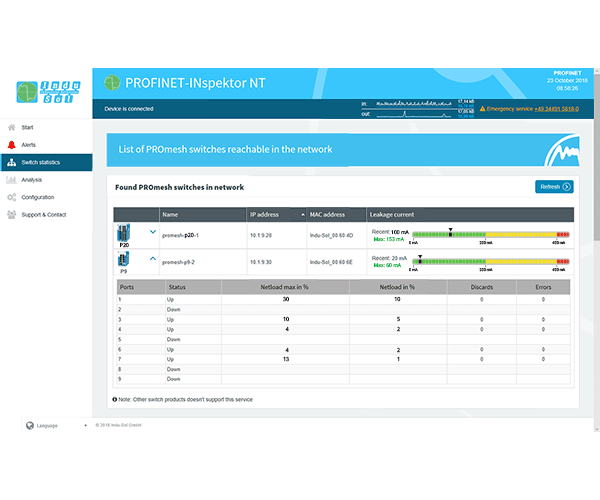Click the outgoing traffic sparkline graph
The width and height of the screenshot is (600, 500).
[x=414, y=114]
